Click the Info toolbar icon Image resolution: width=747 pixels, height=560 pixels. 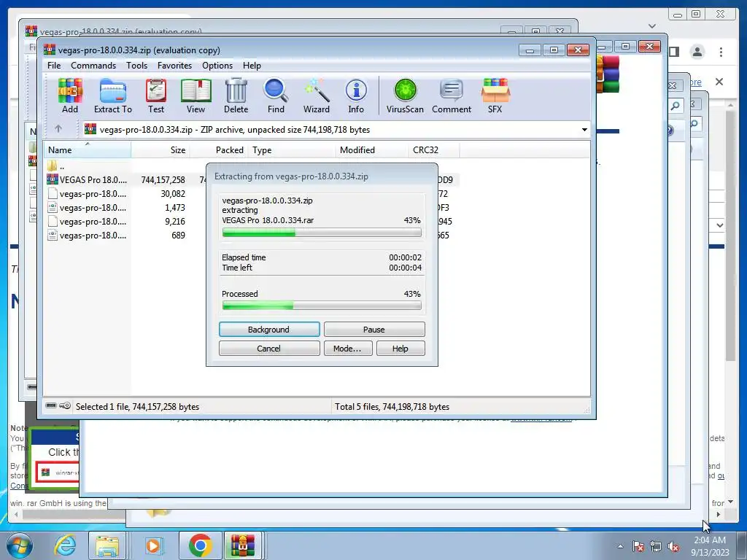click(356, 96)
